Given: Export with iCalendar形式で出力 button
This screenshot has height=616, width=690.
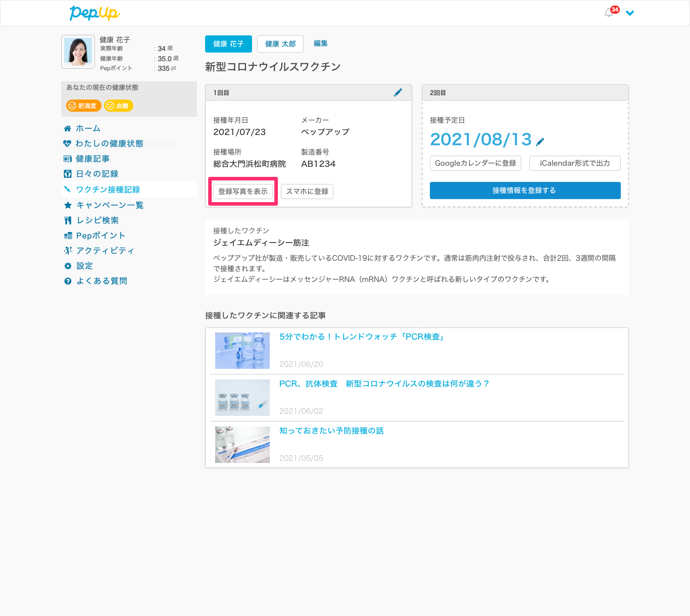Looking at the screenshot, I should (x=575, y=163).
